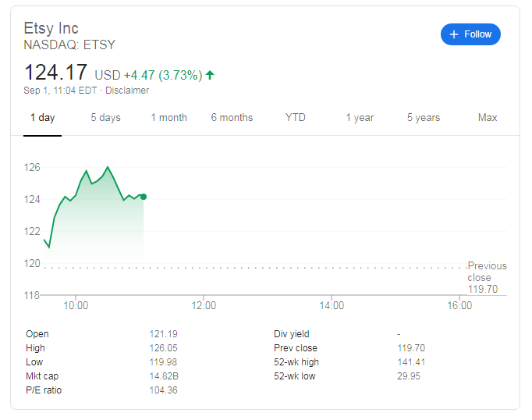View the 5 years chart range

[x=424, y=118]
